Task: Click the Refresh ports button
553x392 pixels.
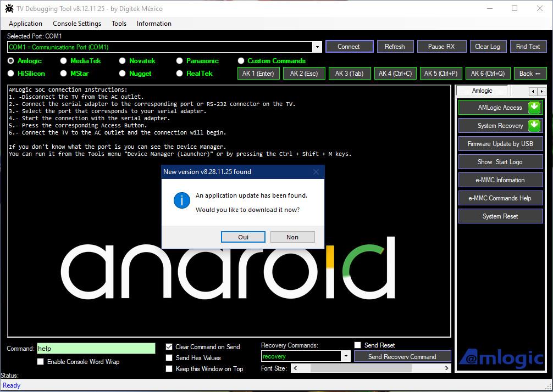Action: click(x=395, y=47)
